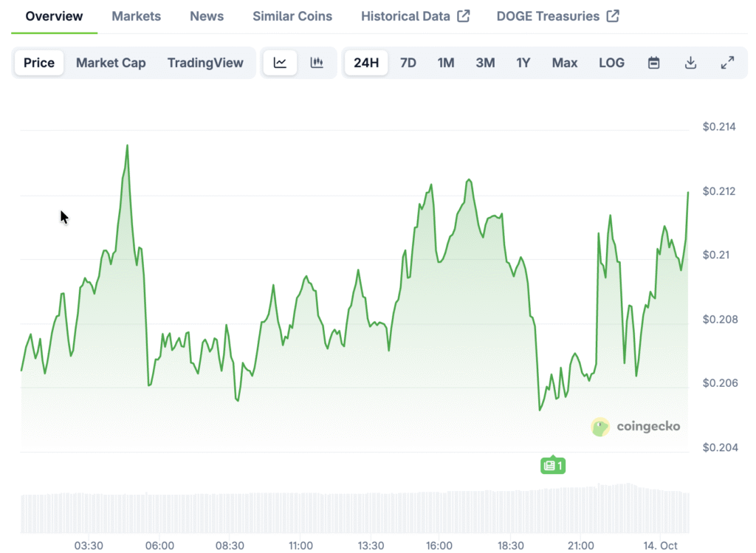756x553 pixels.
Task: Expand chart to fullscreen
Action: click(727, 63)
